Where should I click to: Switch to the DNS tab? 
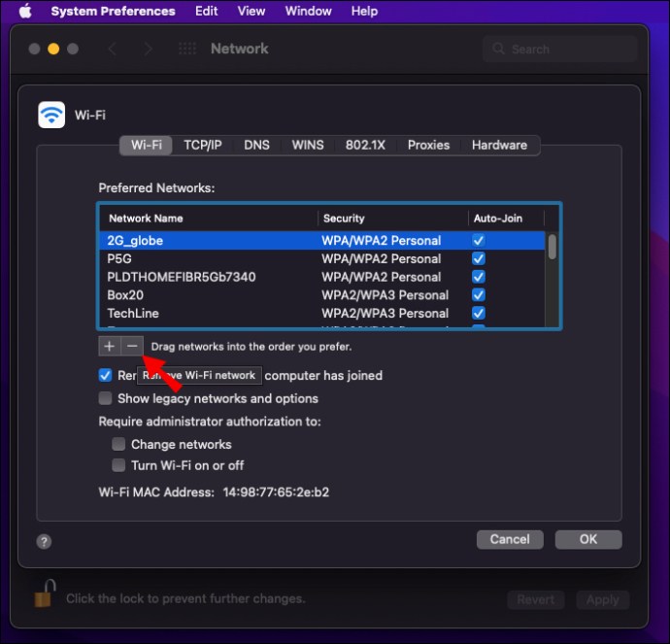(x=256, y=146)
